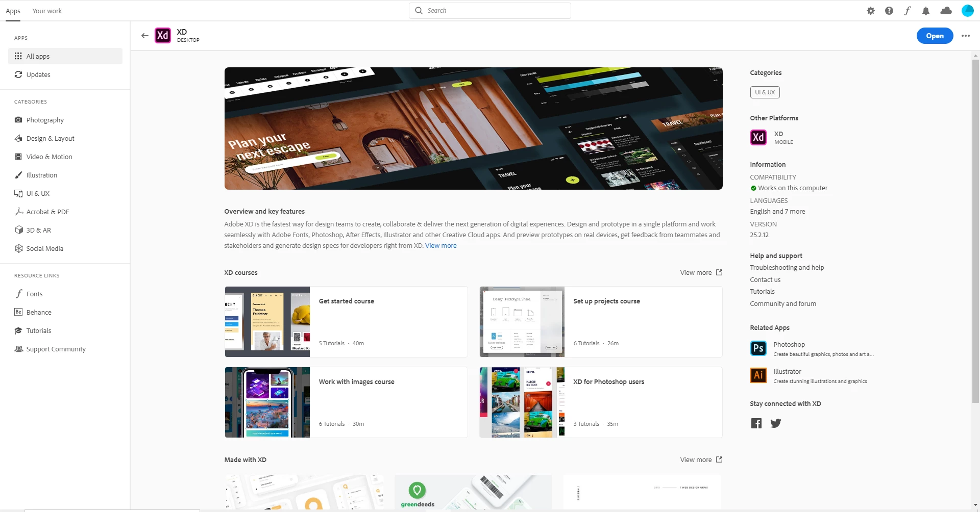Image resolution: width=980 pixels, height=512 pixels.
Task: Open the greendeeds Made with XD thumbnail
Action: (473, 492)
